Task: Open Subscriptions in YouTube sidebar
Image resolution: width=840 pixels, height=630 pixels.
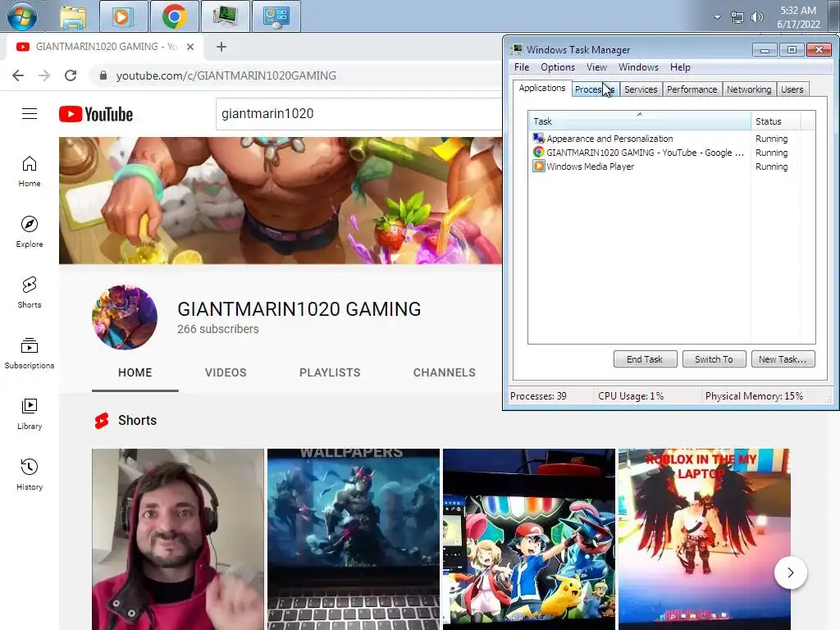Action: 30,354
